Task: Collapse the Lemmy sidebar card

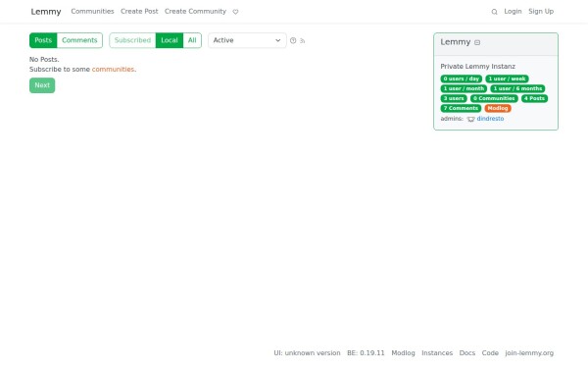Action: point(477,42)
